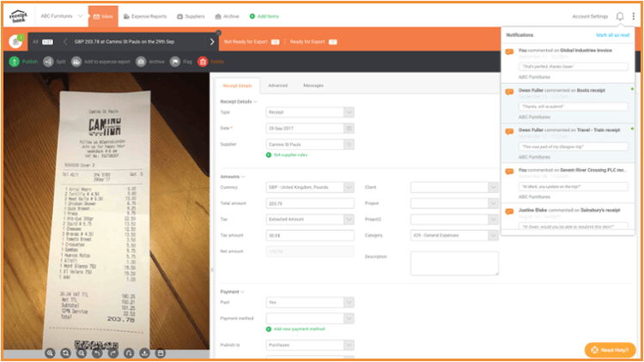The width and height of the screenshot is (644, 362).
Task: Click the red Delete icon
Action: (x=203, y=62)
